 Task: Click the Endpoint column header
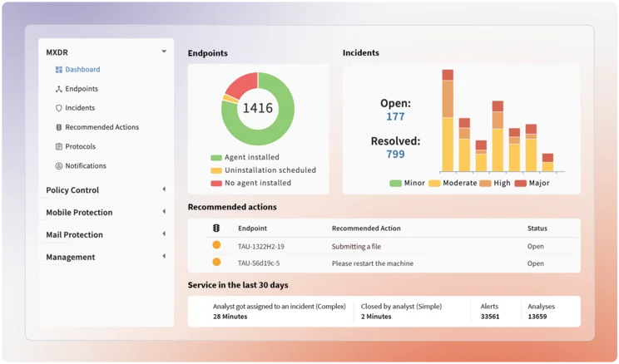coord(252,229)
